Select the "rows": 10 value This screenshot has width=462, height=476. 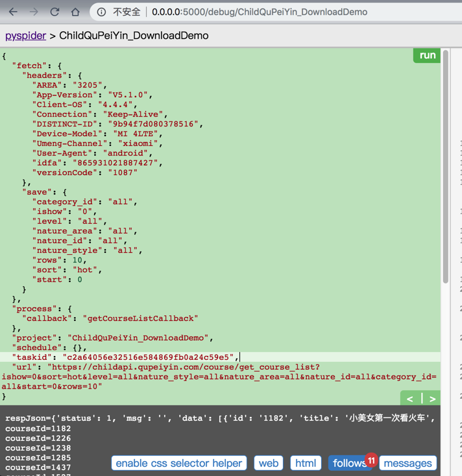(77, 260)
